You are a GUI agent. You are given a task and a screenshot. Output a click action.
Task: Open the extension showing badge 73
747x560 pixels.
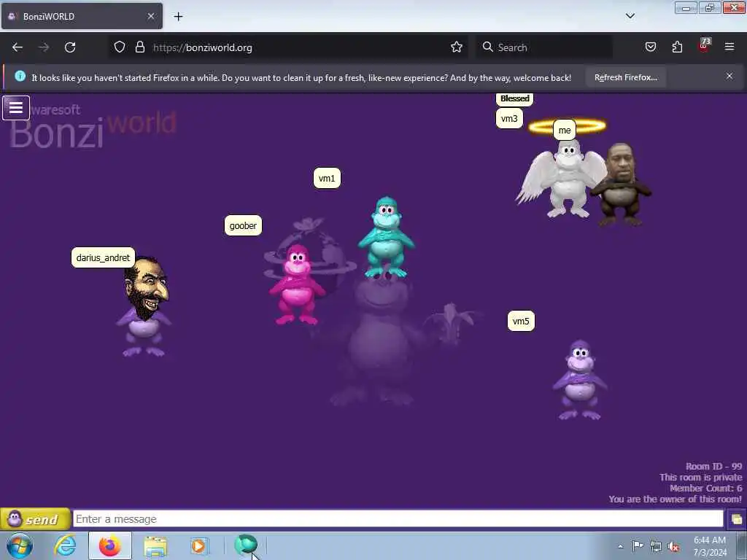(x=704, y=46)
